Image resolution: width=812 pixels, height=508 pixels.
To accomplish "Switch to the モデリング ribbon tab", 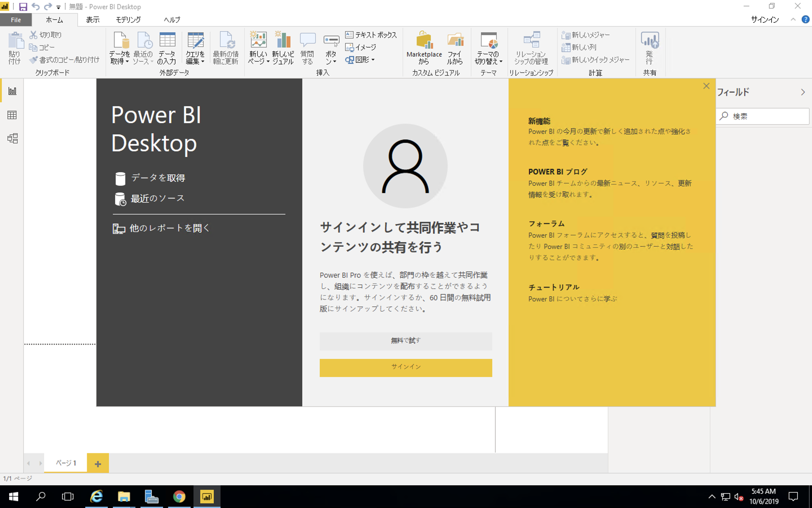I will 128,20.
